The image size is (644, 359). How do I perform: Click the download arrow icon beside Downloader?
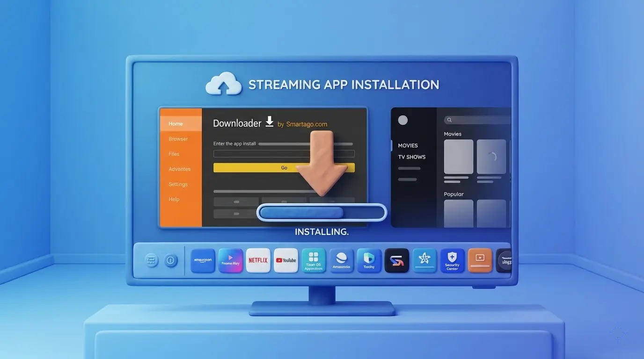(x=269, y=122)
